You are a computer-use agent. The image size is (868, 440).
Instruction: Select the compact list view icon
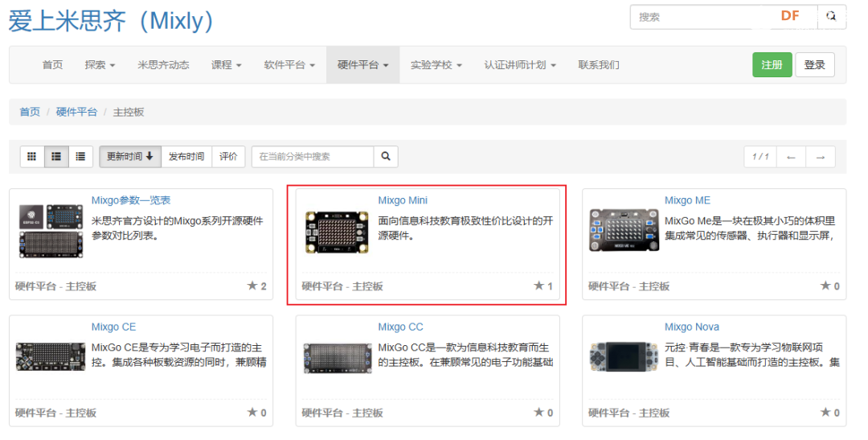point(81,157)
